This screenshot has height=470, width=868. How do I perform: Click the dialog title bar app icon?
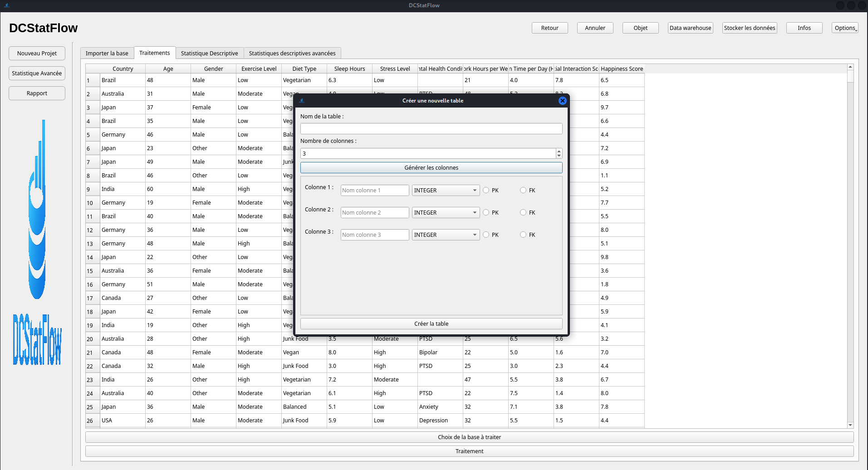point(302,101)
